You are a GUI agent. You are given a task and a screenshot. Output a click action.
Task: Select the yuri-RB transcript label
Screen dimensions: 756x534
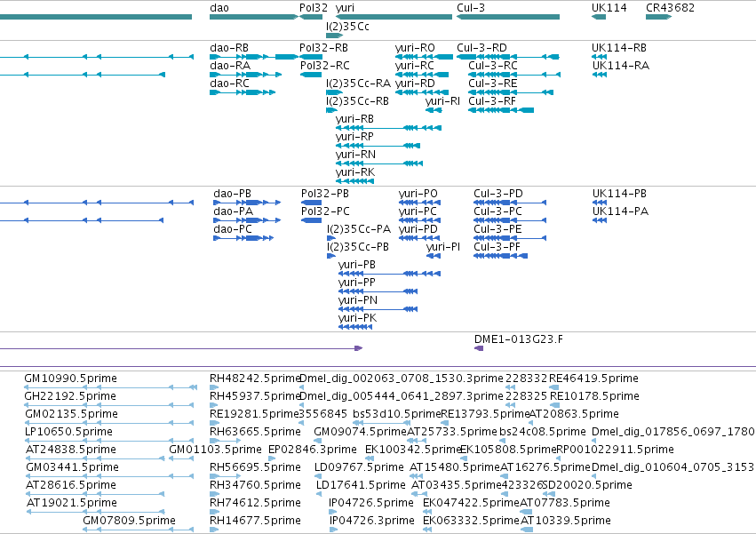tap(354, 120)
